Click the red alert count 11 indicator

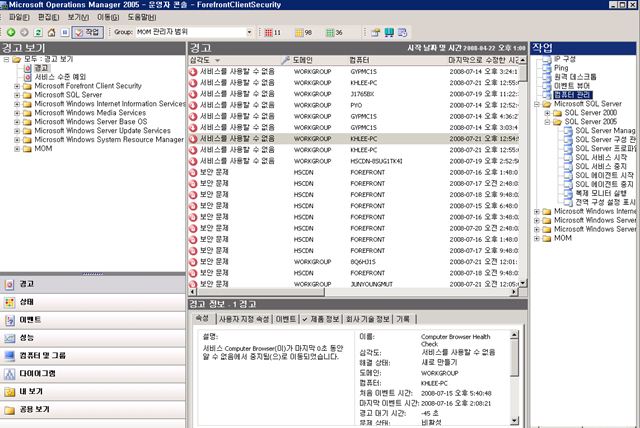click(x=272, y=33)
